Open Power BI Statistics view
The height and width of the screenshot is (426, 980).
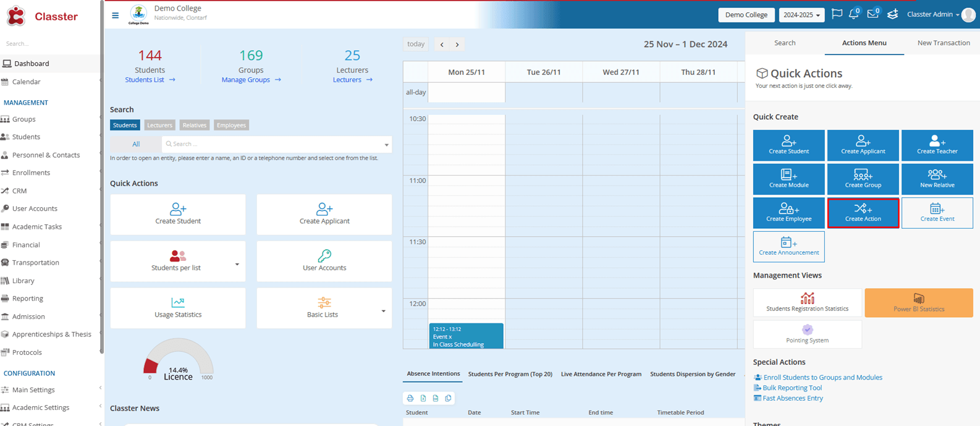tap(918, 303)
